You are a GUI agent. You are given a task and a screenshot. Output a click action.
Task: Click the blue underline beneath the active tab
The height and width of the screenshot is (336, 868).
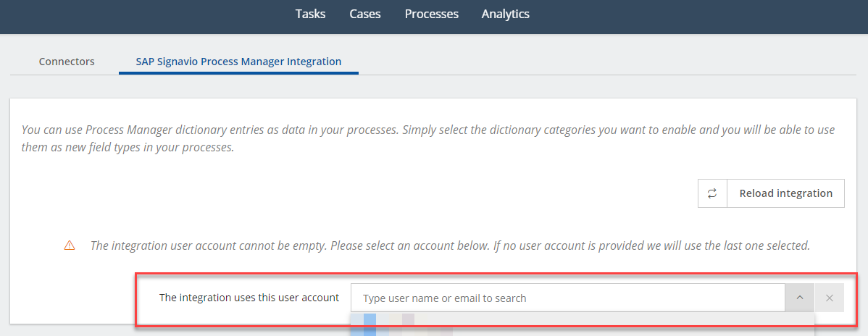(238, 72)
